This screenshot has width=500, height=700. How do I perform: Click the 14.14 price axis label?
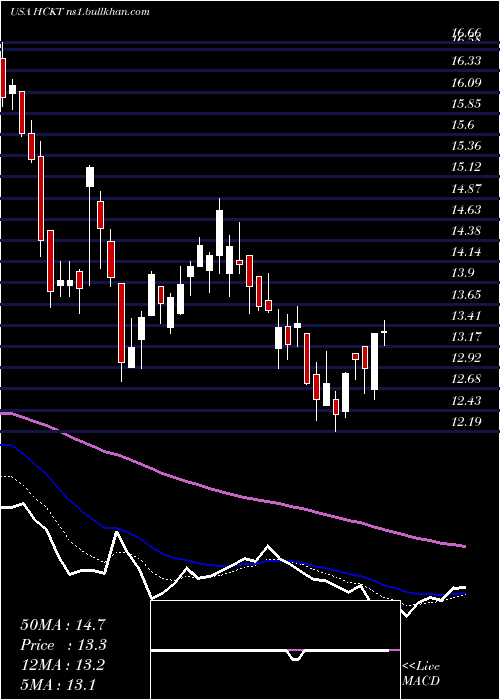pos(466,252)
